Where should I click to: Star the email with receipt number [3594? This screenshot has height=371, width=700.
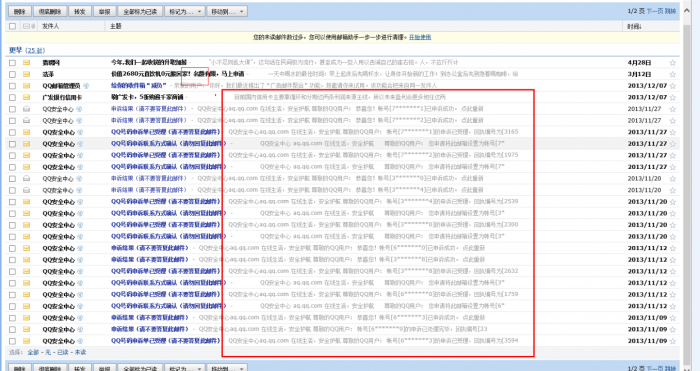(673, 341)
